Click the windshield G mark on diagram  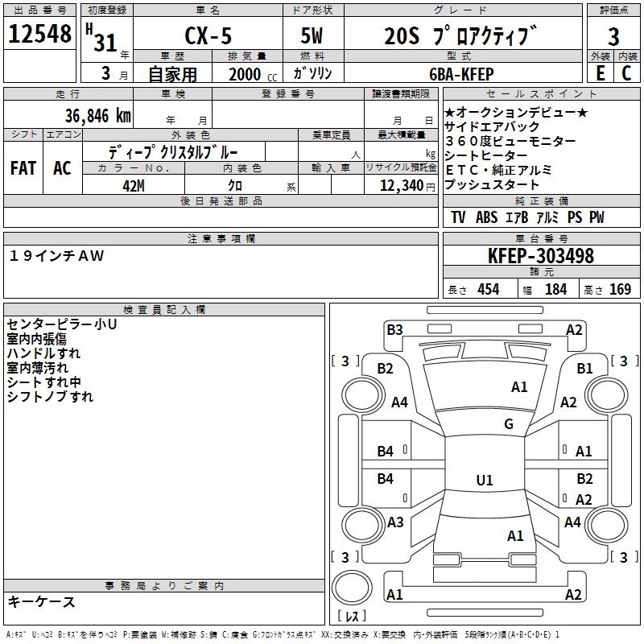pyautogui.click(x=509, y=423)
